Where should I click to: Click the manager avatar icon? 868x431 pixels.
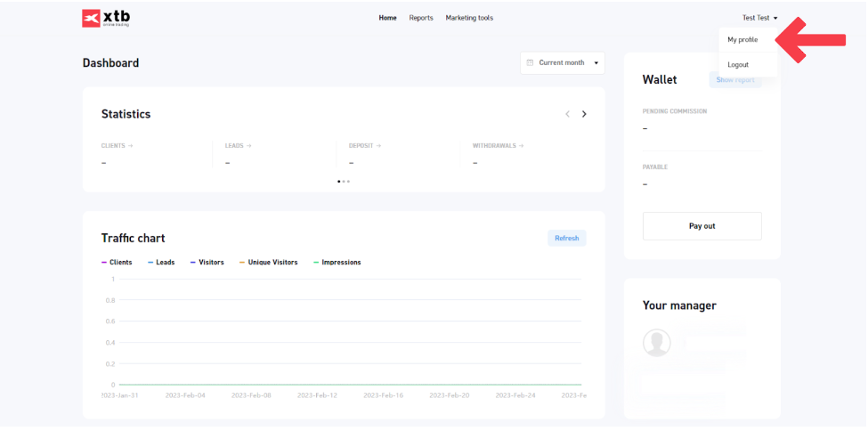click(x=657, y=343)
